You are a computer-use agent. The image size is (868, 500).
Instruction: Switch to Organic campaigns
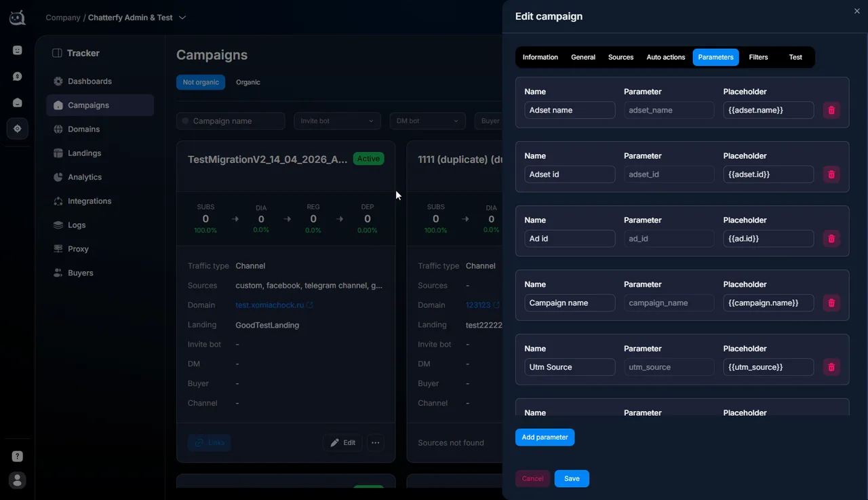click(248, 82)
